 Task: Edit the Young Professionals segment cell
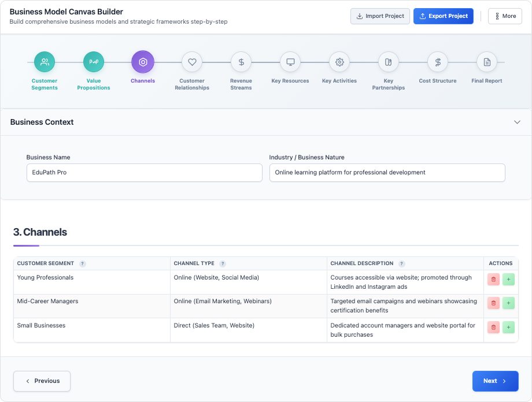click(x=92, y=282)
